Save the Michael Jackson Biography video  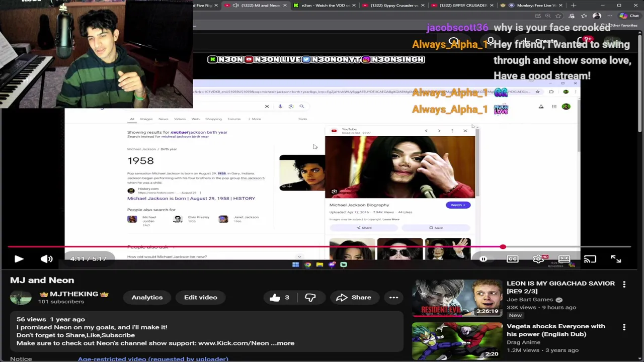coord(436,228)
